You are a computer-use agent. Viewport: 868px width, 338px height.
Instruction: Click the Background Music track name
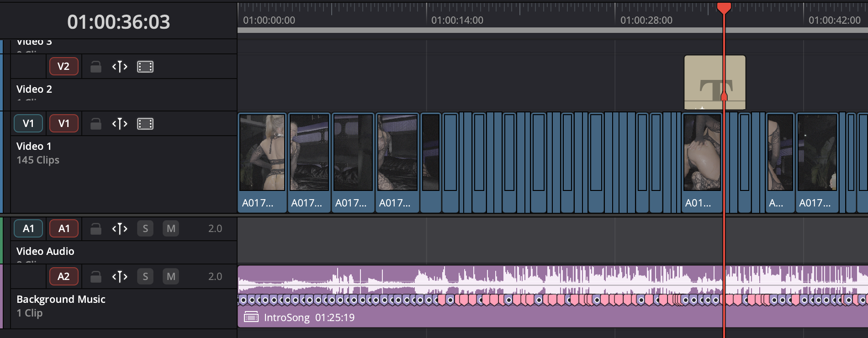tap(61, 299)
